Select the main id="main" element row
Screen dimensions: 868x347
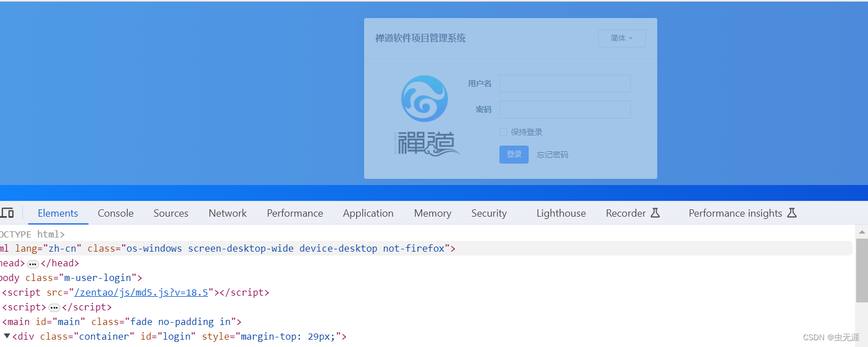pos(426,322)
